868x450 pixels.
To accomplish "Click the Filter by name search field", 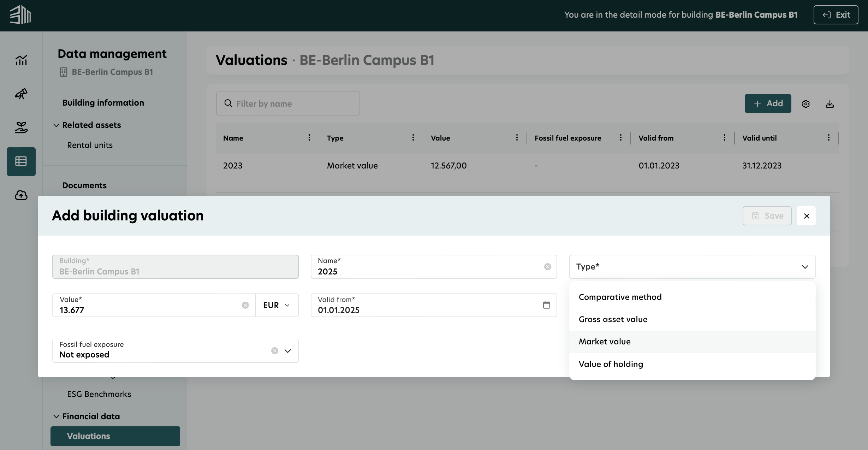I will tap(288, 103).
